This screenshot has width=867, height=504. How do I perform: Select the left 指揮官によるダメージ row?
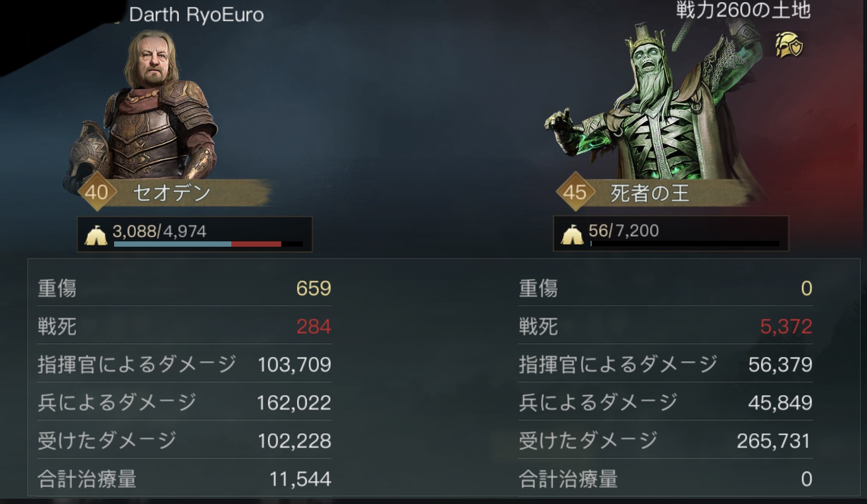[184, 364]
